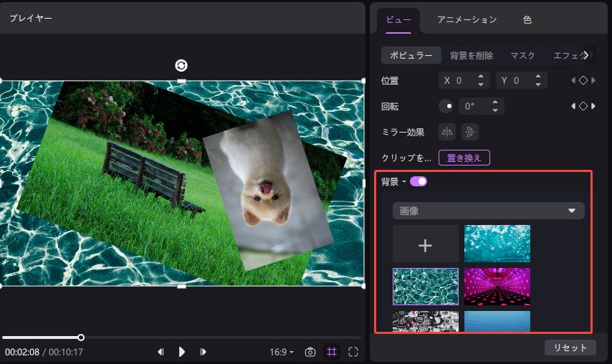Select the 背景を削除 sub-tab
The height and width of the screenshot is (364, 612).
pyautogui.click(x=472, y=55)
